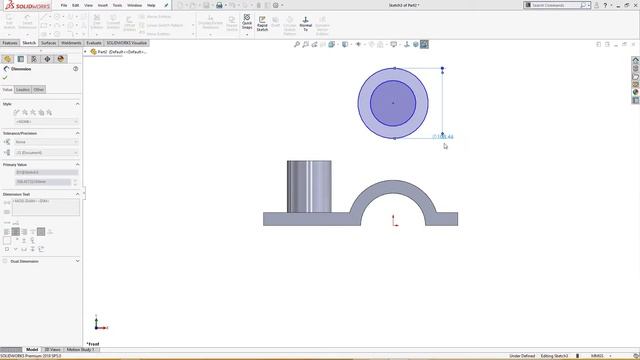Open the DisplayManager tab icon

pos(61,59)
